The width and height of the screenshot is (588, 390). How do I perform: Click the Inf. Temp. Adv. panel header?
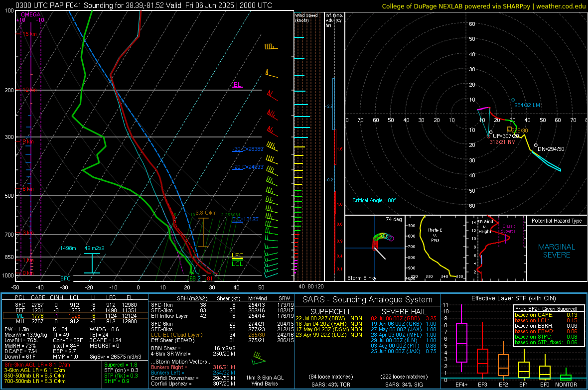tap(334, 20)
